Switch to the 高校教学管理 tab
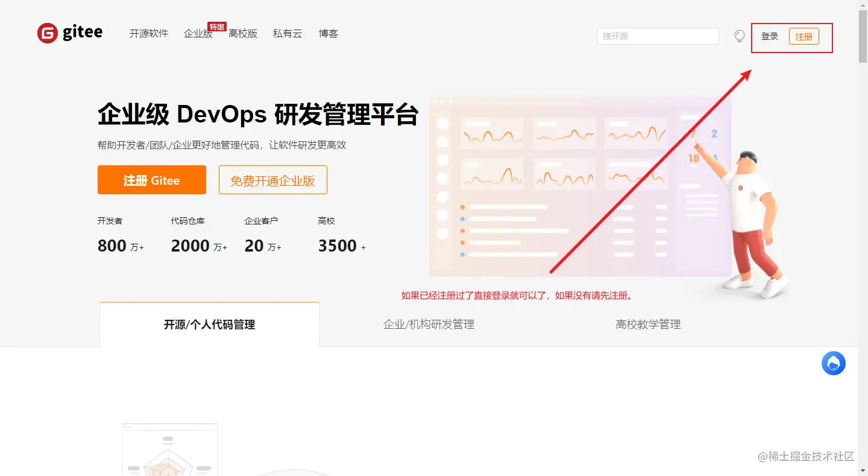The height and width of the screenshot is (476, 868). click(x=649, y=325)
